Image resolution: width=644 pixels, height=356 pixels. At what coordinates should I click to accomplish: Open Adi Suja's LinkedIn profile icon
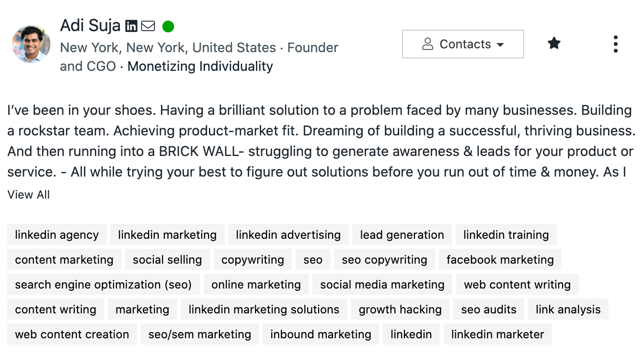pos(131,26)
